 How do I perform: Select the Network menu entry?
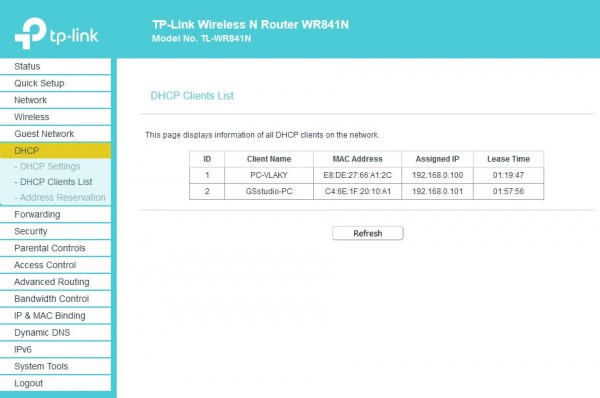pos(55,100)
